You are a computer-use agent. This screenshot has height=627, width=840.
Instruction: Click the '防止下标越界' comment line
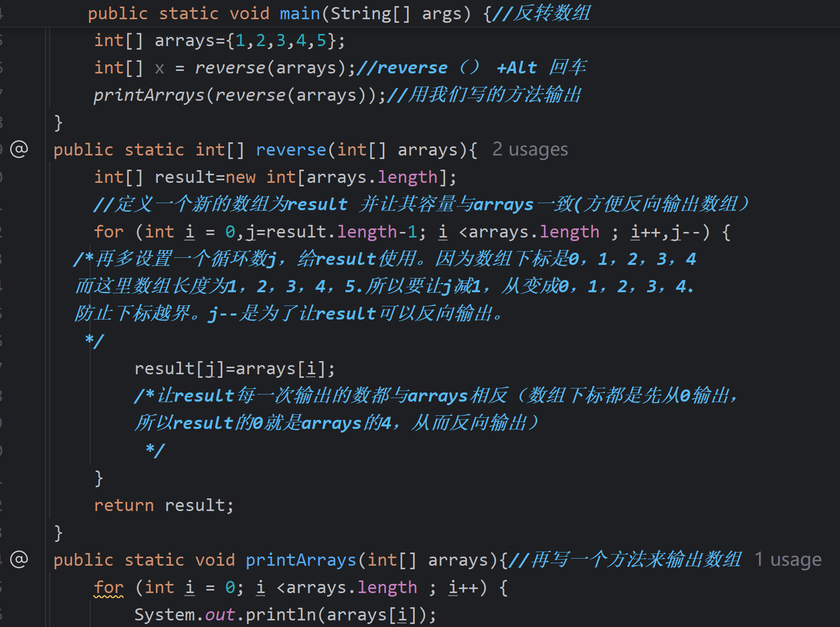[290, 314]
